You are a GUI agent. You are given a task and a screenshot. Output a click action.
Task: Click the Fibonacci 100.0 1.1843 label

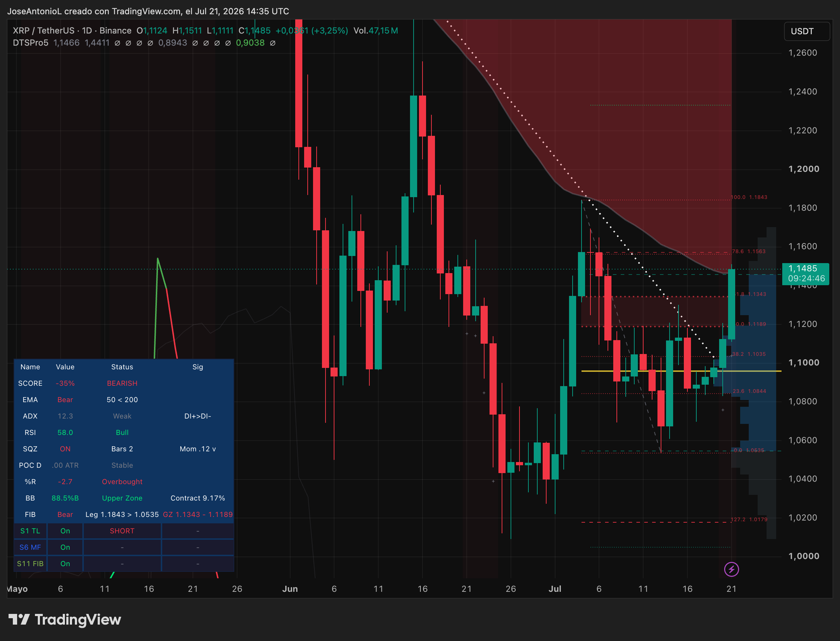[x=749, y=197]
